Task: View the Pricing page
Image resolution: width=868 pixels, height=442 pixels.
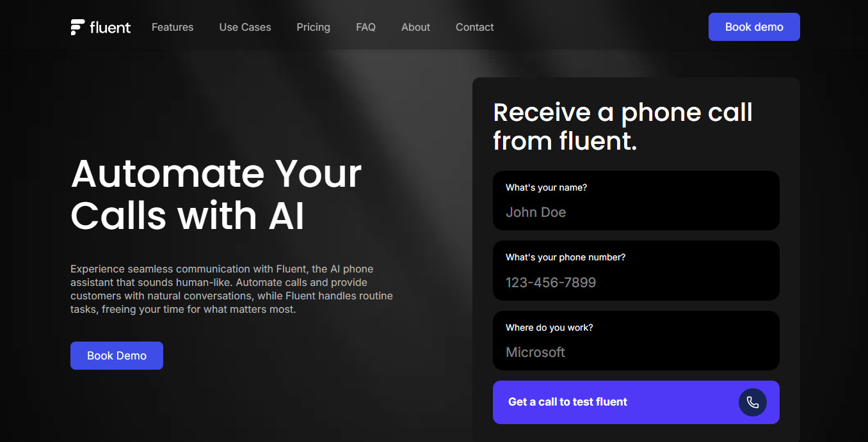Action: tap(313, 27)
